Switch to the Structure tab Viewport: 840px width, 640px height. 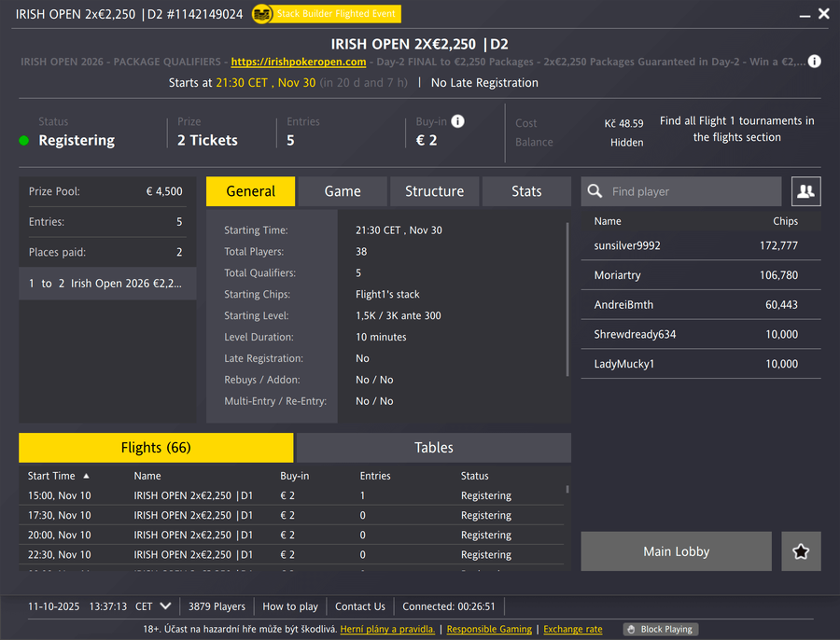[434, 191]
